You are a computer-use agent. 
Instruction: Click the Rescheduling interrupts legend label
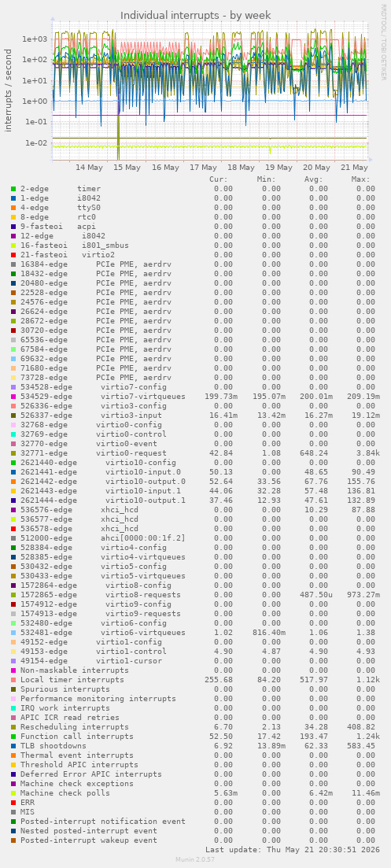(x=75, y=727)
